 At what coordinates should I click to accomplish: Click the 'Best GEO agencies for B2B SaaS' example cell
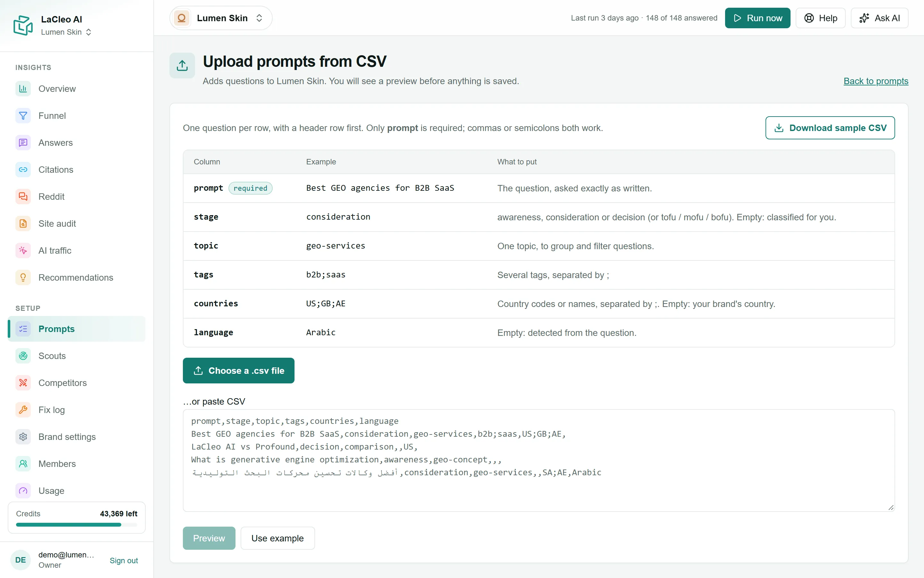(x=380, y=188)
